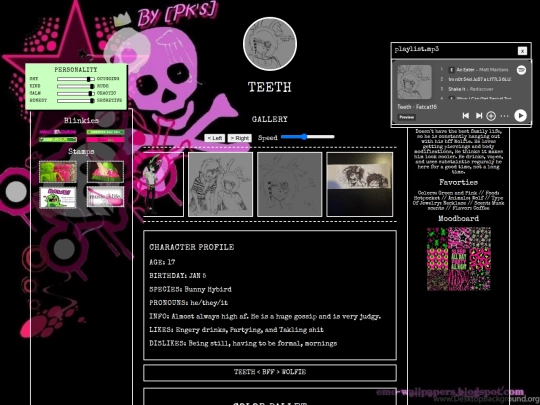Click the AGE: 17 line
The image size is (540, 405).
[162, 262]
